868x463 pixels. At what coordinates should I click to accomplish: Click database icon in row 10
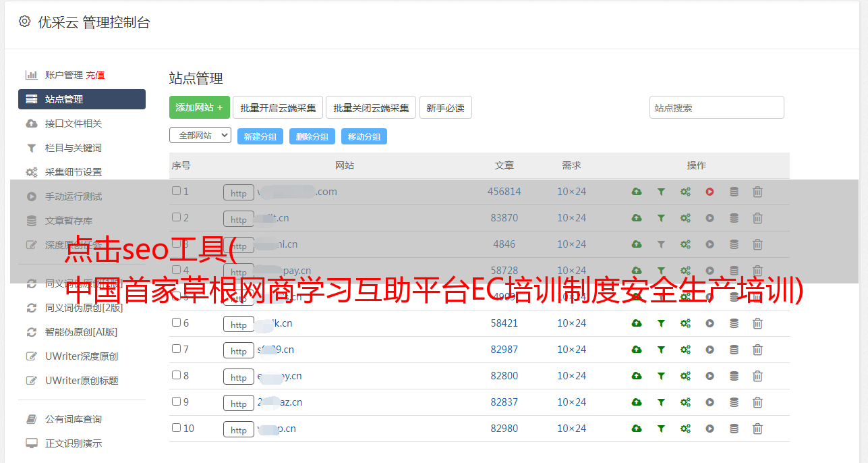click(x=734, y=429)
